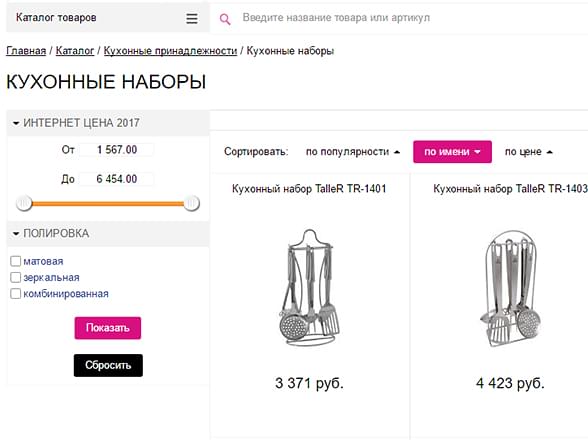Click the Показать filter button
Screen dimensions: 588x440
pos(108,328)
